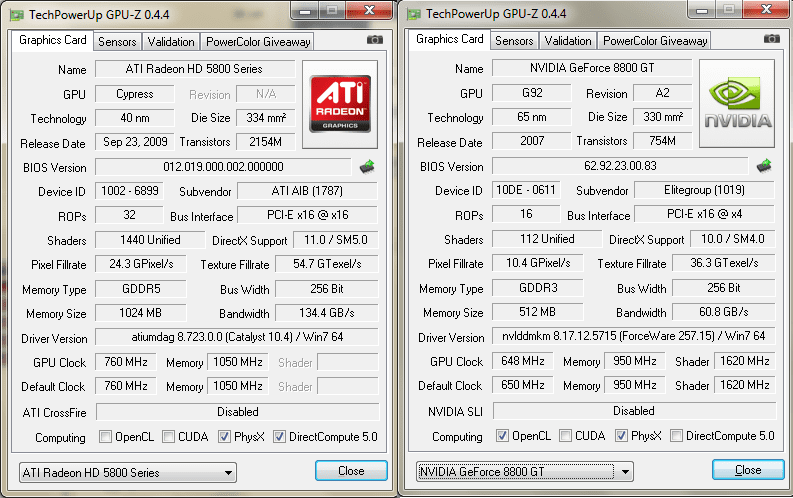Viewport: 793px width, 498px height.
Task: Toggle the CUDA checkbox in the NVIDIA window
Action: 565,435
